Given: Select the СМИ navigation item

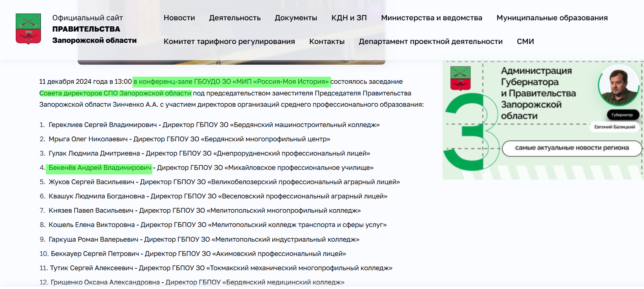Looking at the screenshot, I should [525, 41].
